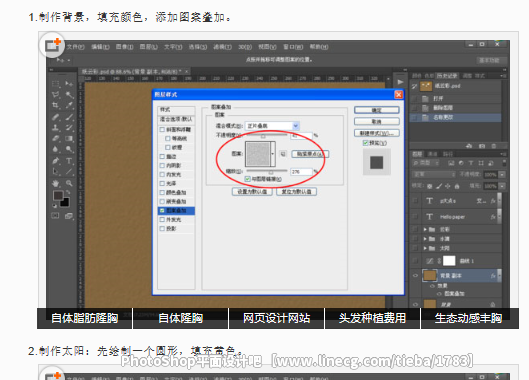Check the 投影 style checkbox
This screenshot has width=529, height=380.
[162, 228]
